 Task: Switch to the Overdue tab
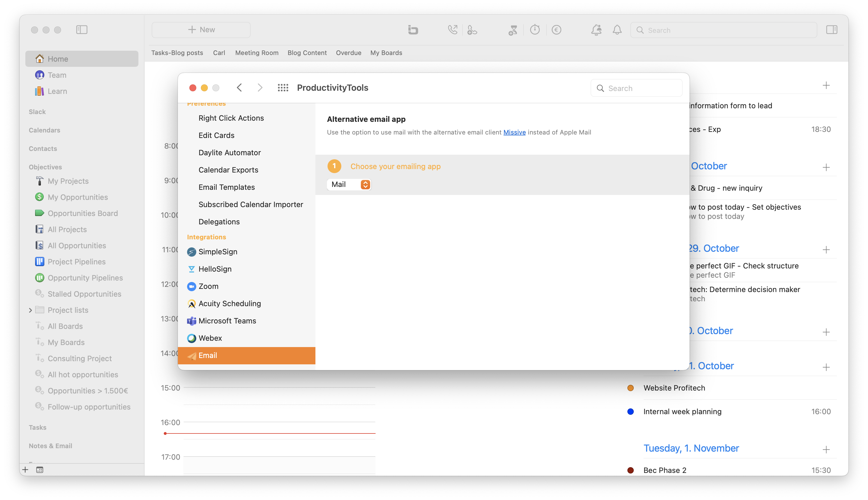point(349,53)
